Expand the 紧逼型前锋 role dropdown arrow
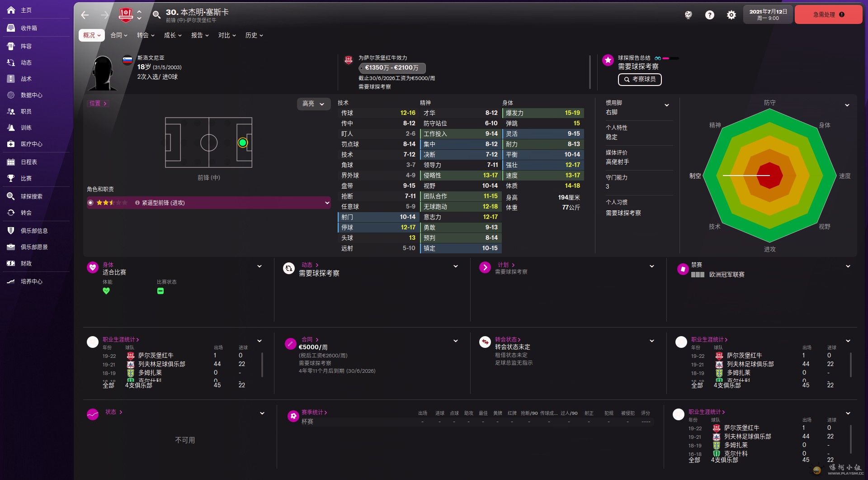 [327, 203]
